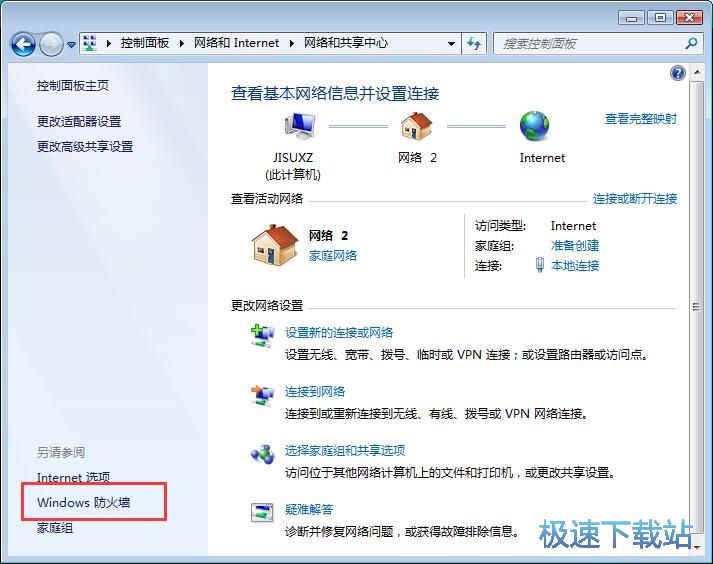Click the 设置新的连接或网络 icon

coord(263,336)
